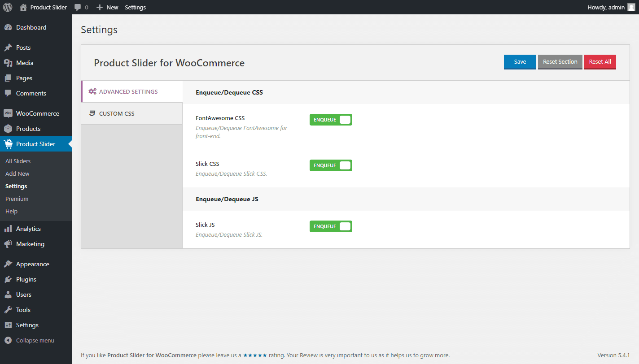Image resolution: width=639 pixels, height=364 pixels.
Task: Click Product Slider site name in admin bar
Action: [48, 7]
